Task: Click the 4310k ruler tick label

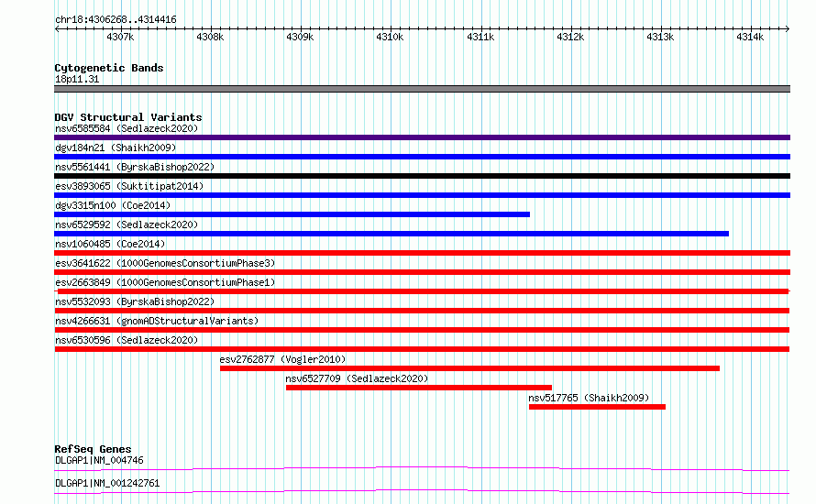Action: pyautogui.click(x=390, y=37)
